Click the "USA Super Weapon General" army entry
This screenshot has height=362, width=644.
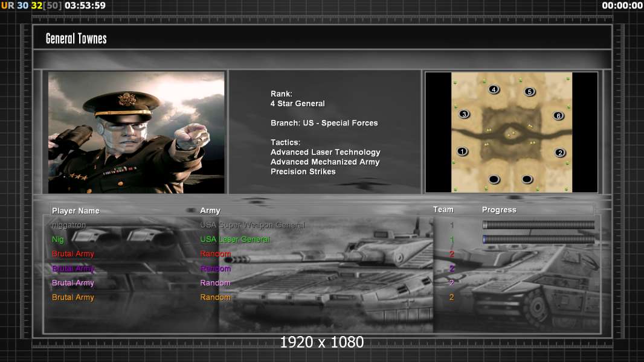(x=252, y=225)
